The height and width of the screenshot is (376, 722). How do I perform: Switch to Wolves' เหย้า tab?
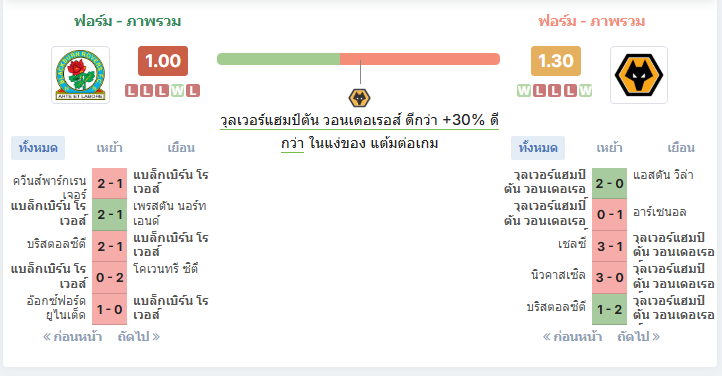609,148
